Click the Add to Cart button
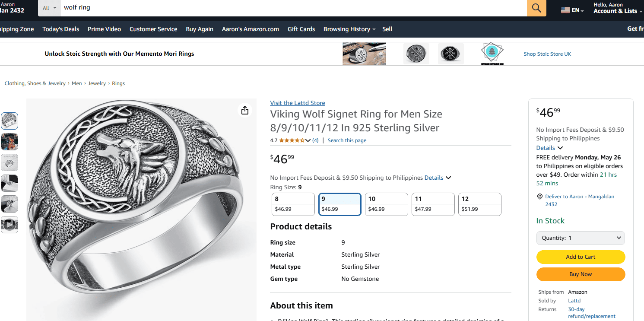Viewport: 644px width, 321px height. tap(581, 257)
